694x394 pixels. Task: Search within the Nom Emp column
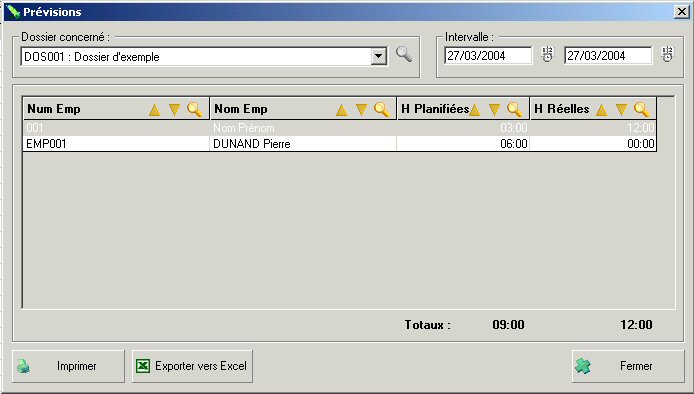pyautogui.click(x=382, y=109)
